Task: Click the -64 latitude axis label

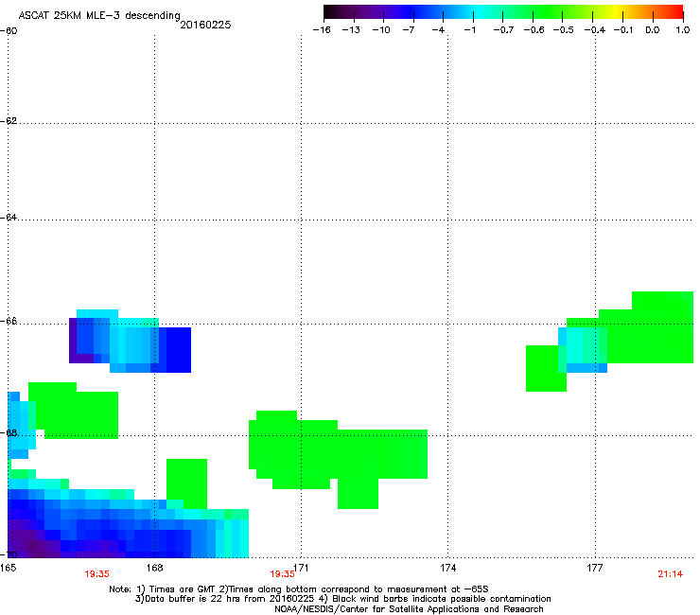Action: click(9, 218)
